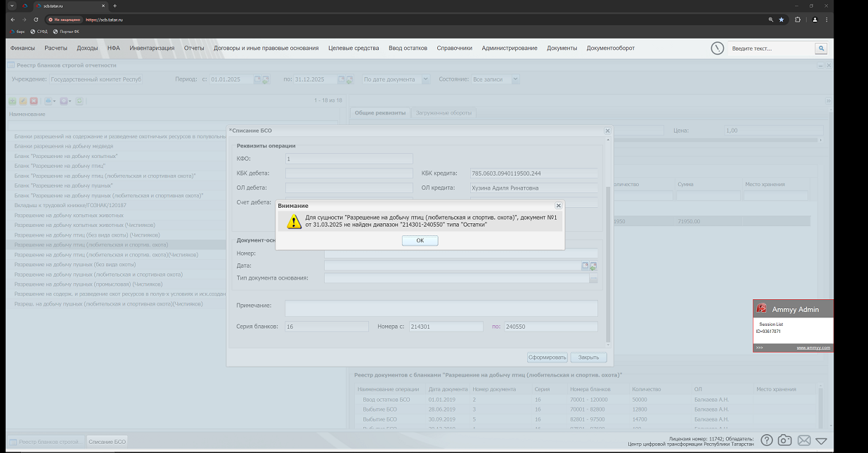Image resolution: width=868 pixels, height=453 pixels.
Task: Click into the Номер field
Action: 461,254
